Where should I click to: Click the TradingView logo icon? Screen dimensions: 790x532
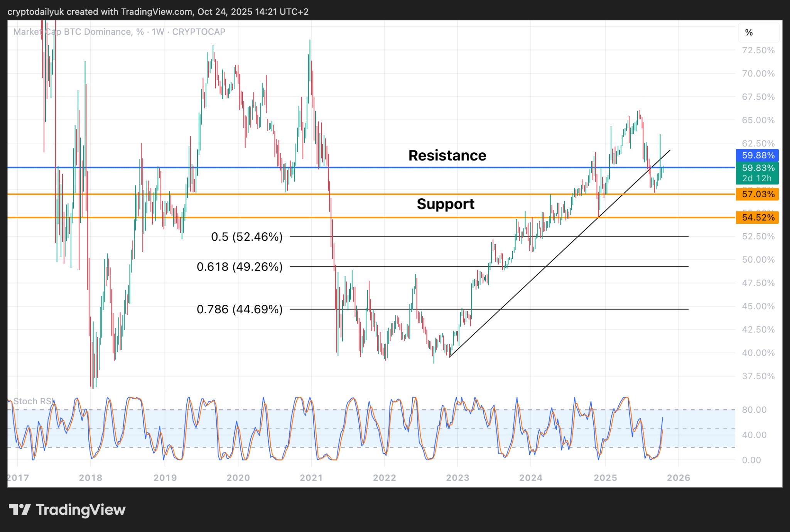point(20,510)
